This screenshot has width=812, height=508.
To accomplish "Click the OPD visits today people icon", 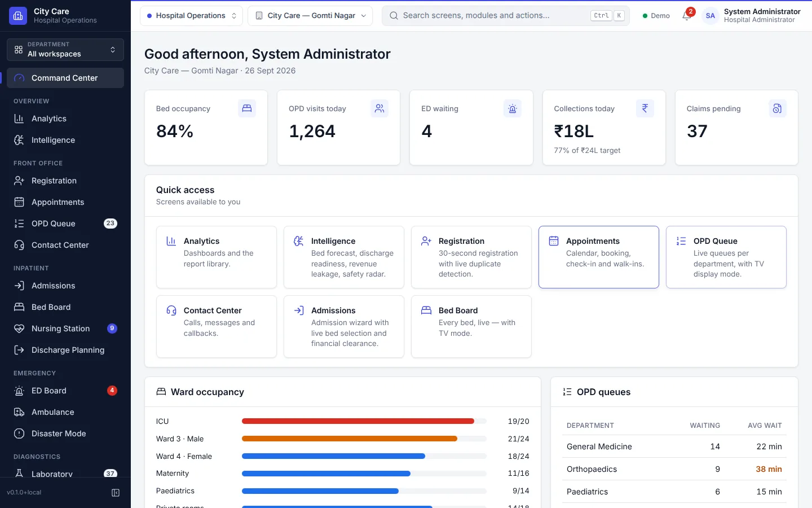I will (x=379, y=108).
